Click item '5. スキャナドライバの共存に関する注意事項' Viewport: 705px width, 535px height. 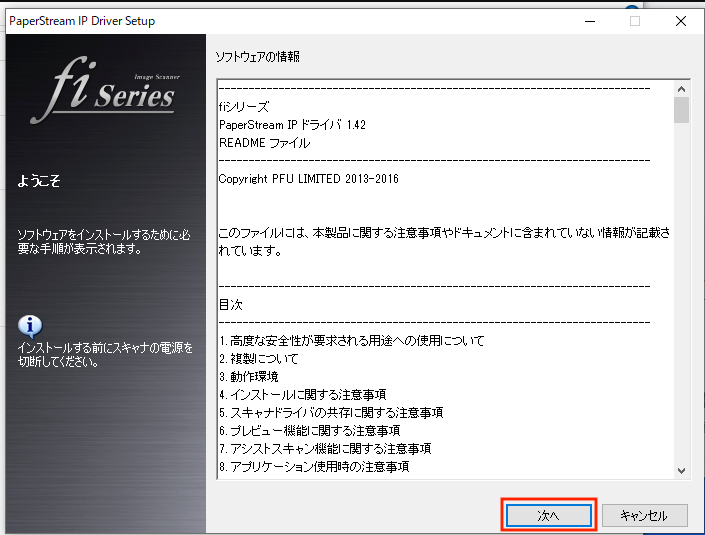pyautogui.click(x=331, y=413)
